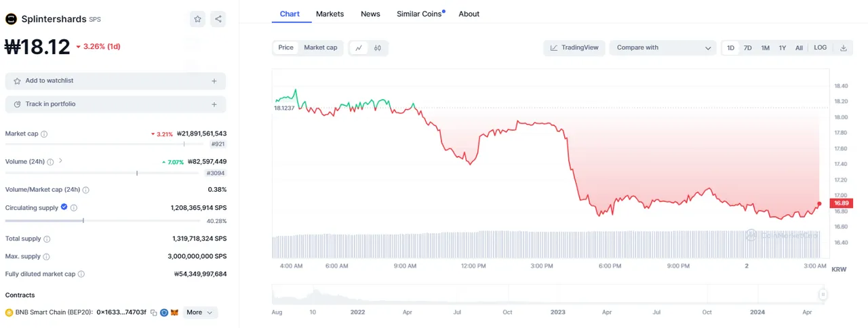Set chart range to 1D
The width and height of the screenshot is (868, 328).
pos(730,48)
